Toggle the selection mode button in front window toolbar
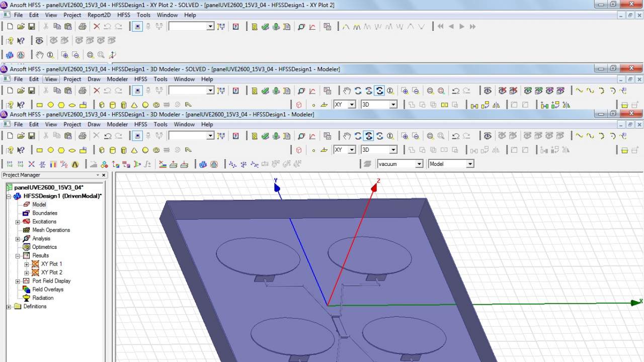Screen dimensions: 644x362 click(x=137, y=136)
